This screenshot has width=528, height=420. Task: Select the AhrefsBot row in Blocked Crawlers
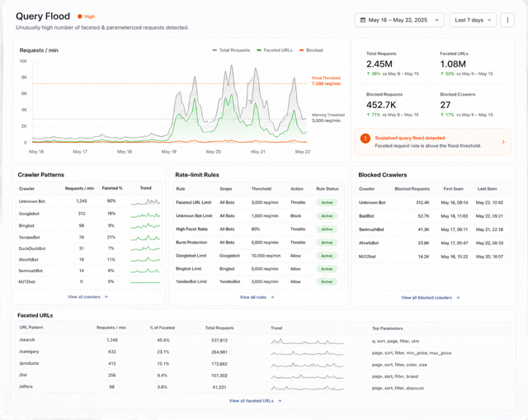tap(433, 243)
